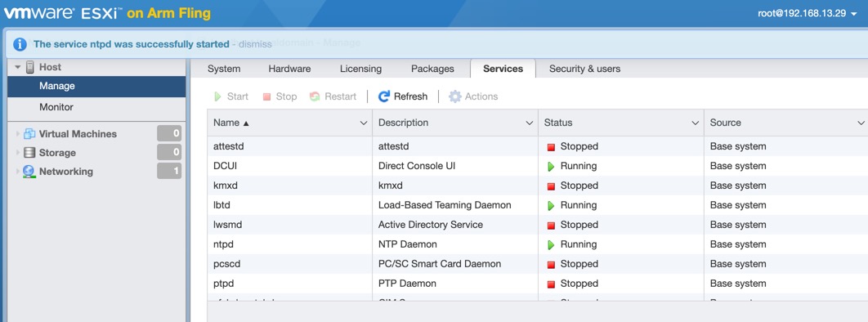Click the Restart button label
868x322 pixels.
click(341, 96)
